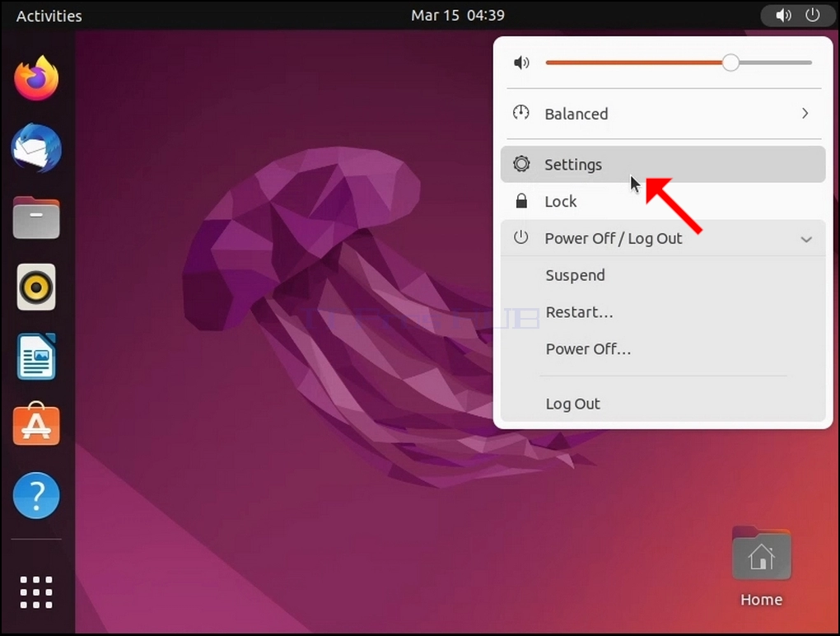The image size is (840, 636).
Task: Click the Settings gear icon in menu
Action: 521,164
